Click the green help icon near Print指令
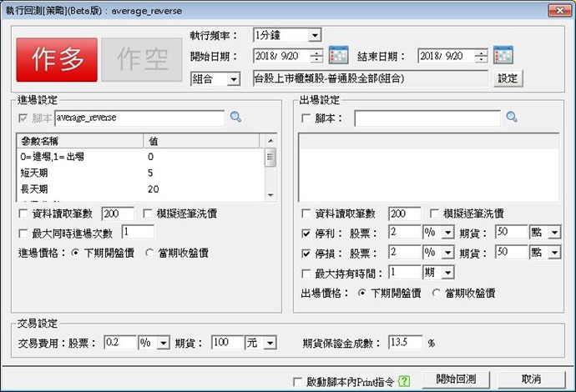Screen dimensions: 576x392 [x=405, y=380]
